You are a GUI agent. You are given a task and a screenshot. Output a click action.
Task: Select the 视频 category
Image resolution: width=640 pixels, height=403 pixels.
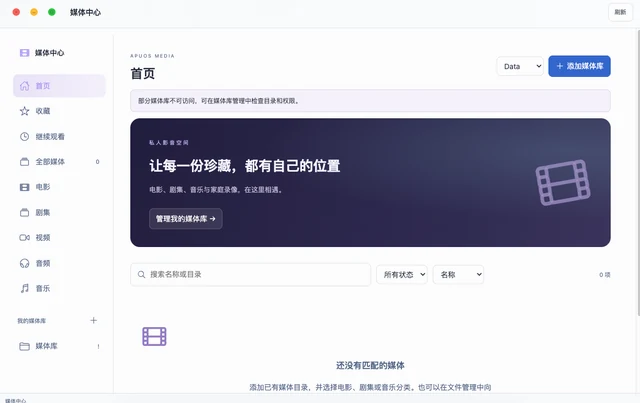pyautogui.click(x=59, y=238)
